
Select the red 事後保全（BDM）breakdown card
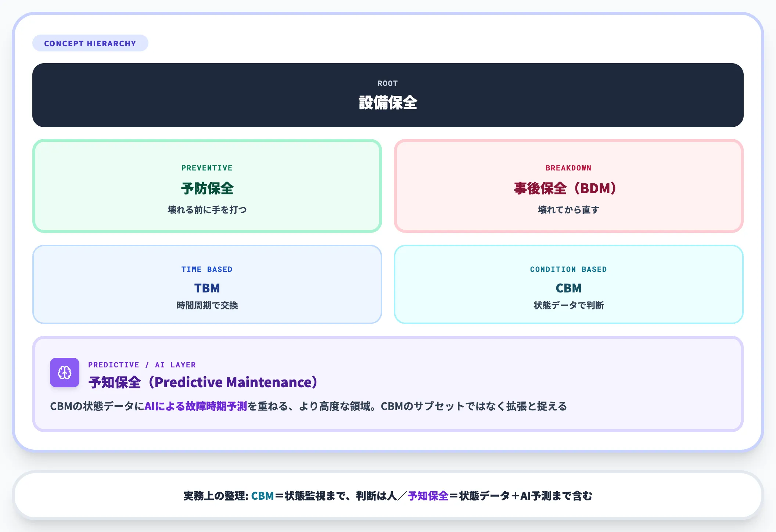[568, 186]
